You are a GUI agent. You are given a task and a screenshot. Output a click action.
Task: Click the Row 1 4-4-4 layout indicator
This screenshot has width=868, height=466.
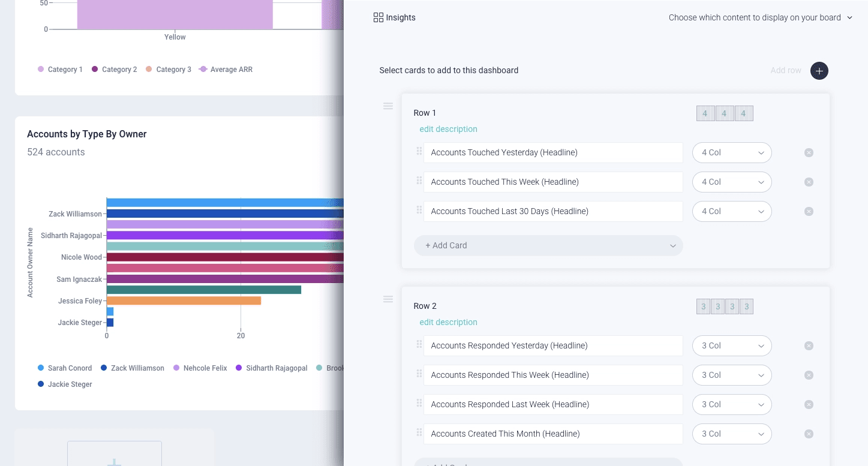coord(725,113)
